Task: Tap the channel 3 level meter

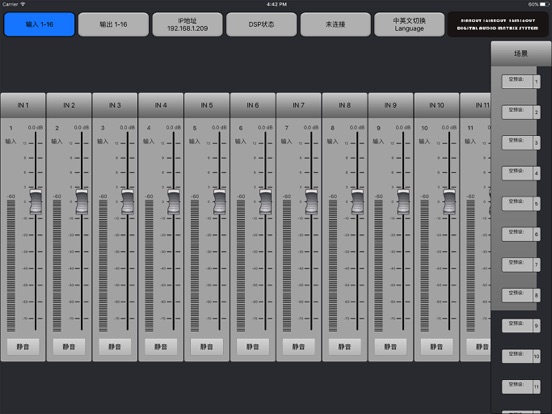Action: point(103,266)
